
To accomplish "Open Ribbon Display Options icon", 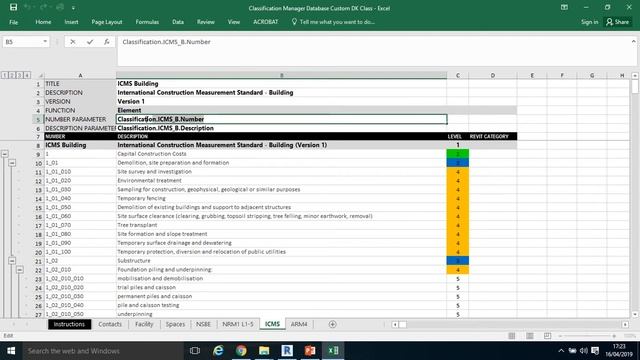I will pyautogui.click(x=564, y=7).
